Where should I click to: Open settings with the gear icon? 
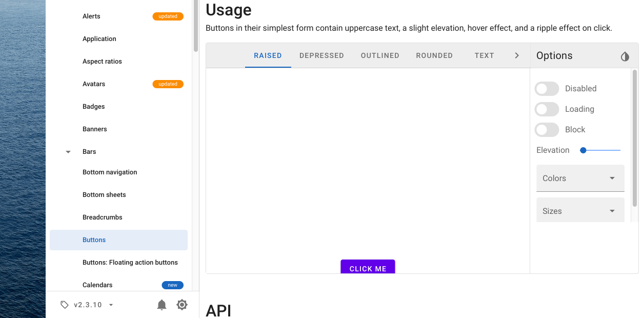182,305
